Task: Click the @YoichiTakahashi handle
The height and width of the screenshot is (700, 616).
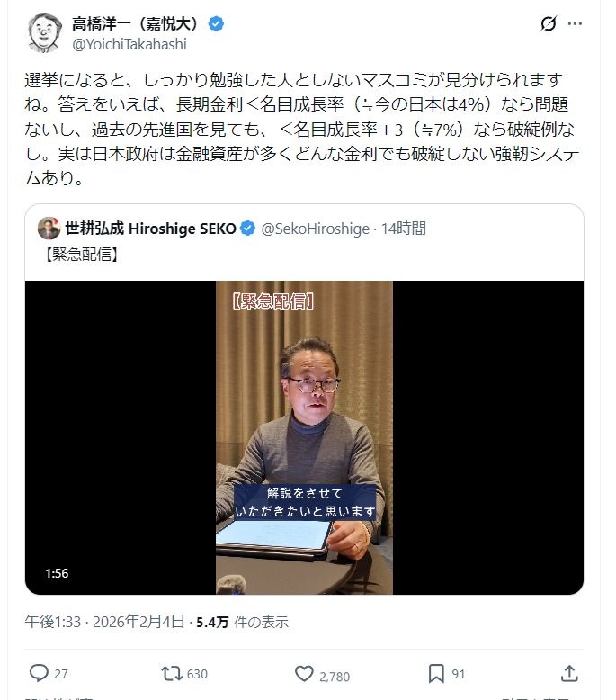Action: click(129, 45)
